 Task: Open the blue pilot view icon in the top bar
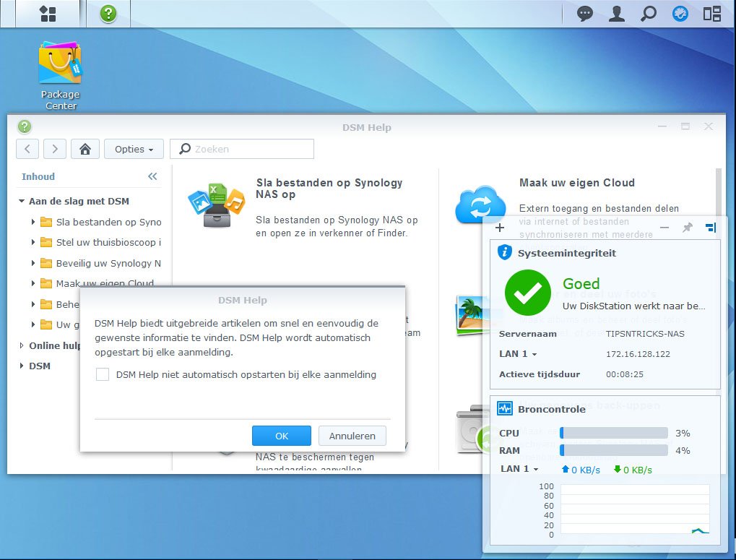[680, 14]
